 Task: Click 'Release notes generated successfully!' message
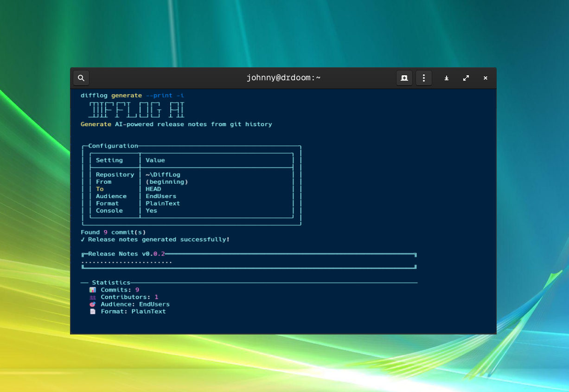(159, 239)
